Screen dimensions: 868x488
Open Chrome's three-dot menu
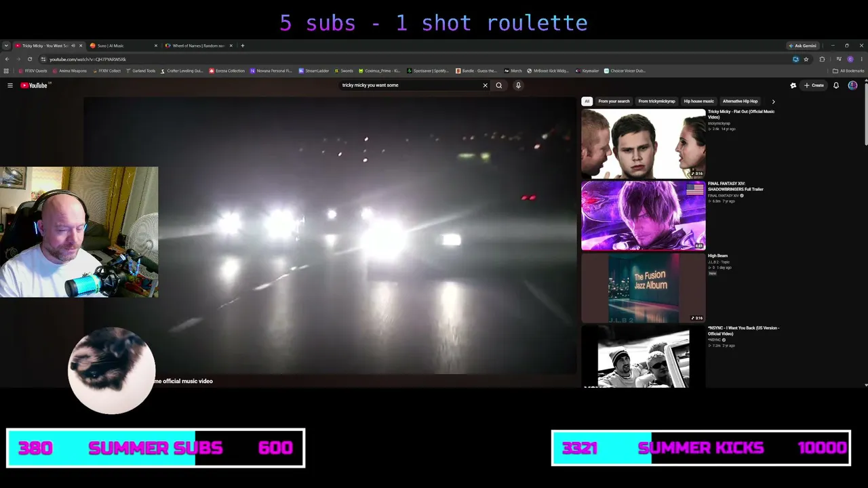pos(861,59)
